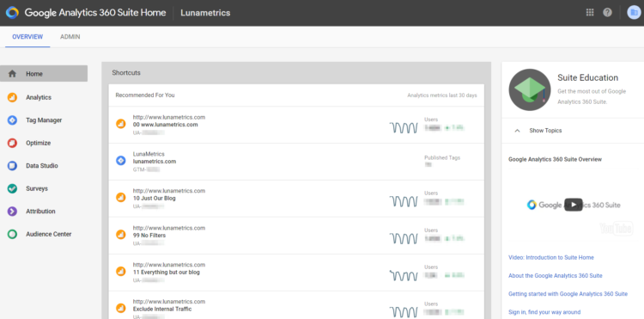Open the apps grid launcher icon
Viewport: 644px width, 319px height.
590,12
